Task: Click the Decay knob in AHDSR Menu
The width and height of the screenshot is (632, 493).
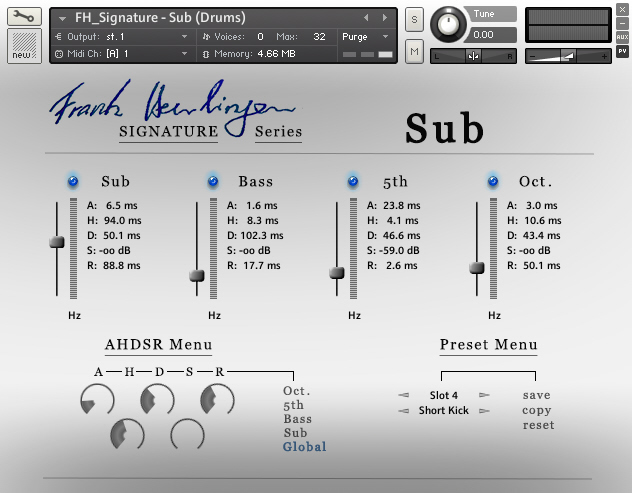Action: tap(157, 402)
